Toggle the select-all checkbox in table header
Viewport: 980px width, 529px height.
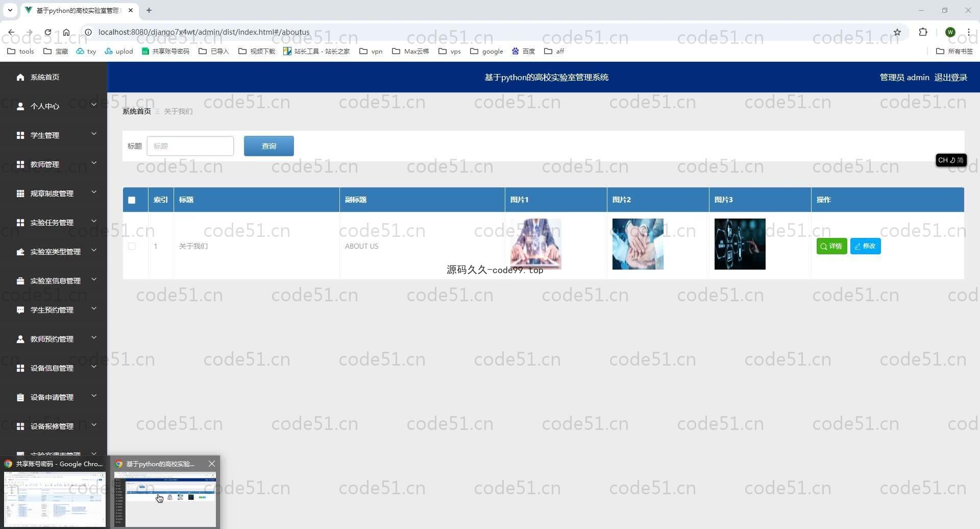click(132, 200)
